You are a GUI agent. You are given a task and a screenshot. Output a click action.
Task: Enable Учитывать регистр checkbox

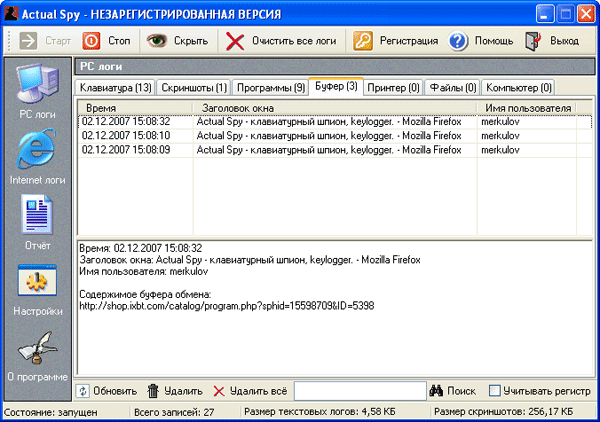coord(494,391)
